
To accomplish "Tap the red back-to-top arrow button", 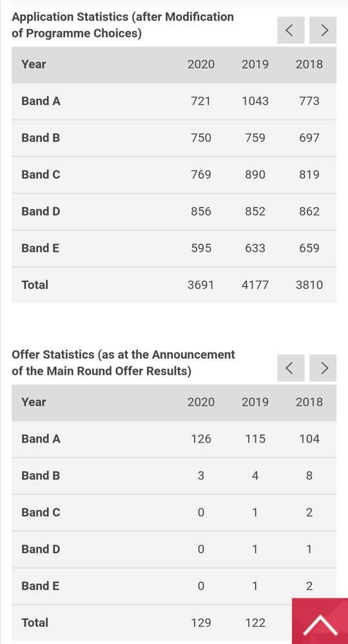I will 320,621.
